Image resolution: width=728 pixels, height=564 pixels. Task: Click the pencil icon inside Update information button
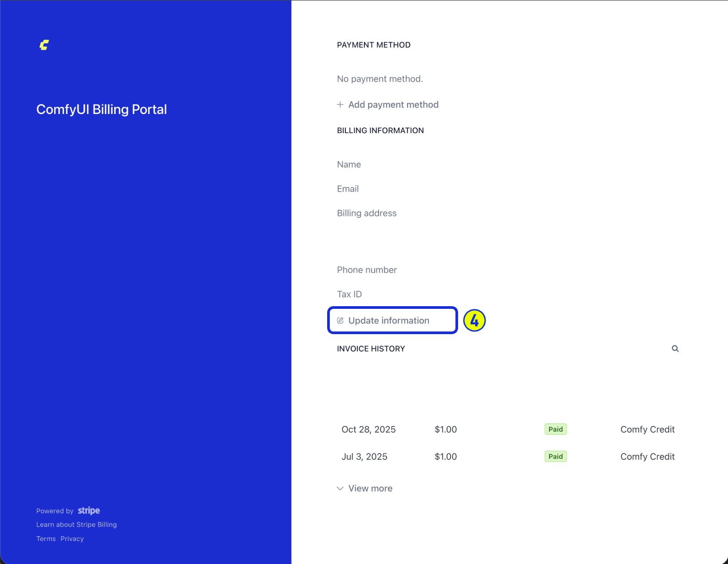point(341,320)
